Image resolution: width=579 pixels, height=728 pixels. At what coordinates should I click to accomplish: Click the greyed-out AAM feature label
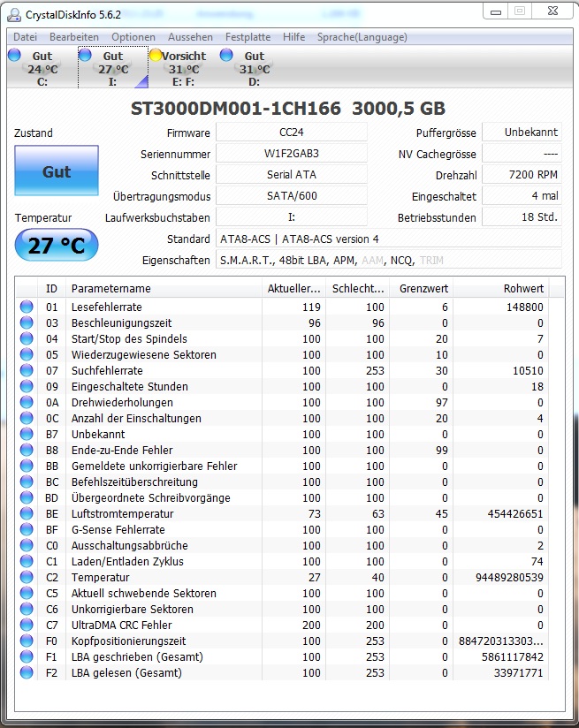373,261
